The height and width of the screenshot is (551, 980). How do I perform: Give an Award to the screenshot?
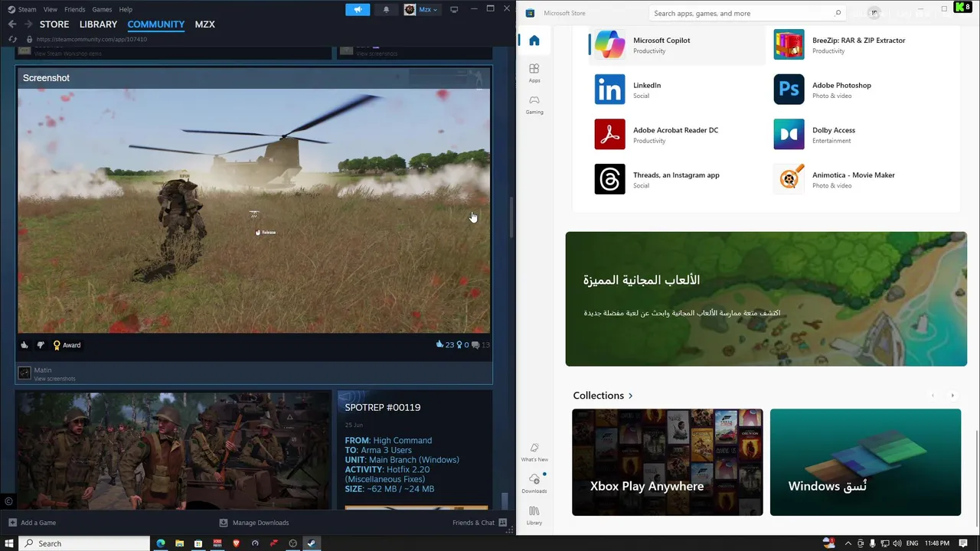point(67,345)
